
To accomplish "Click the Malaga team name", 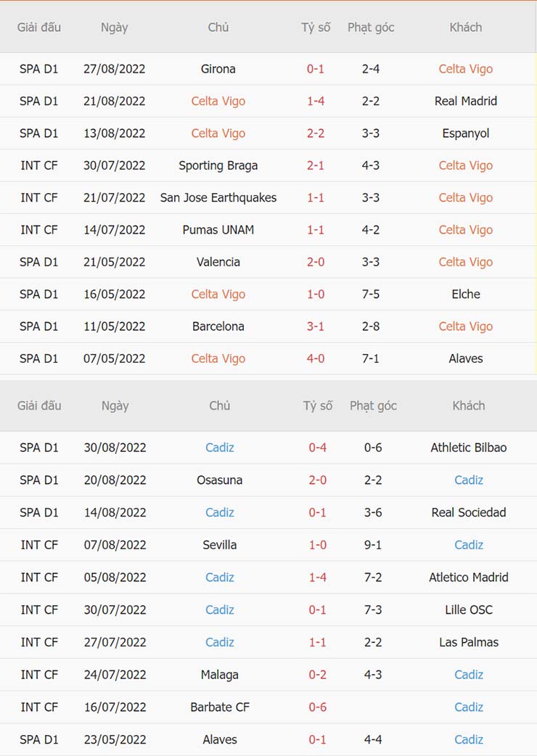I will (219, 675).
